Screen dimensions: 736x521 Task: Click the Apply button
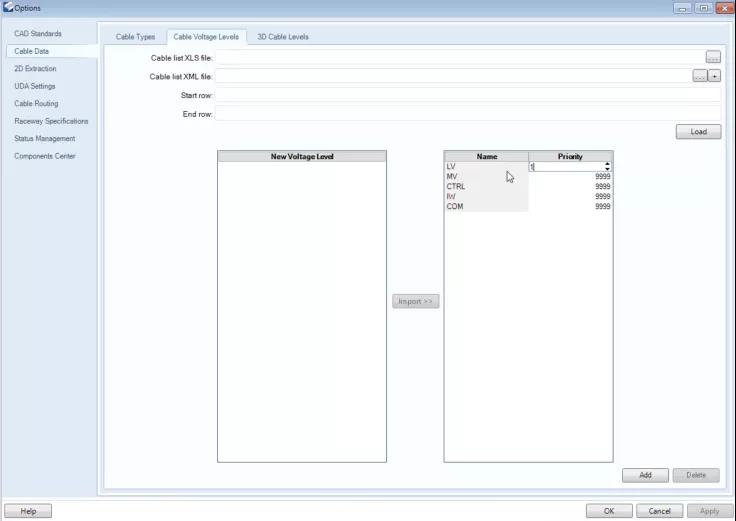point(709,511)
